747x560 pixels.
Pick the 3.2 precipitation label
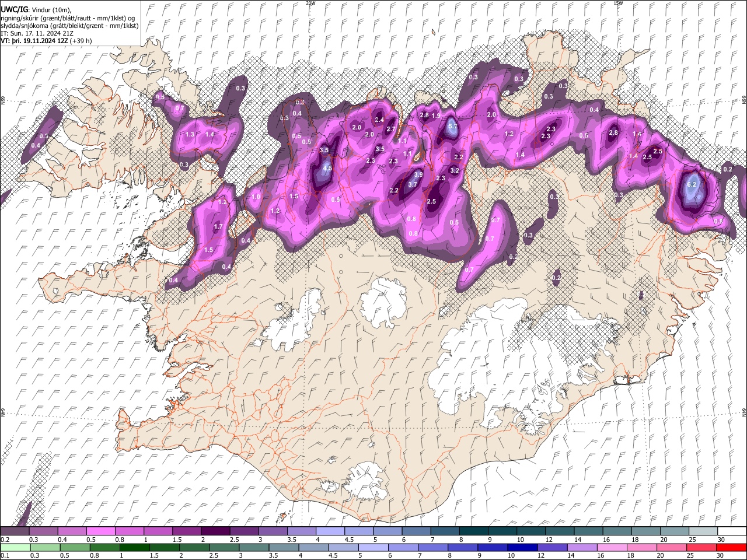[455, 170]
